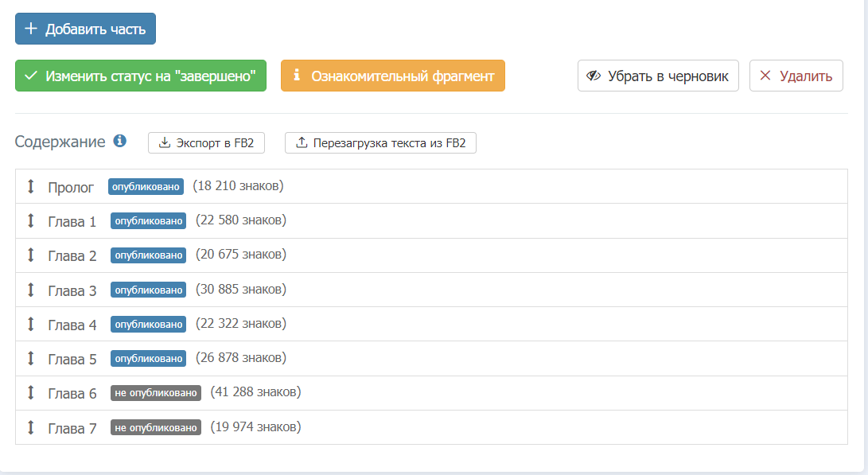Click the reorder arrow icon for Глава 3
Viewport: 868px width, 475px height.
(x=31, y=290)
